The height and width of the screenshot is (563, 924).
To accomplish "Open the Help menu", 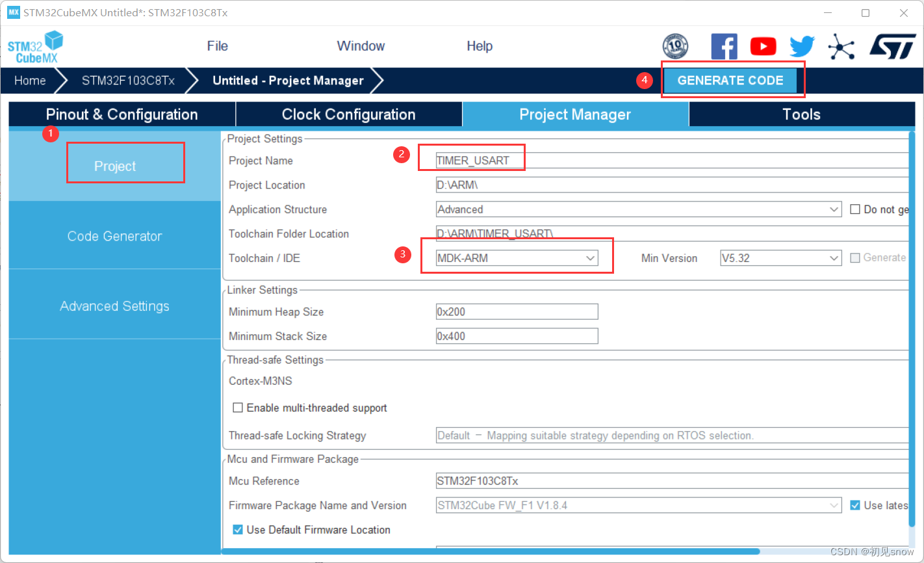I will 480,46.
